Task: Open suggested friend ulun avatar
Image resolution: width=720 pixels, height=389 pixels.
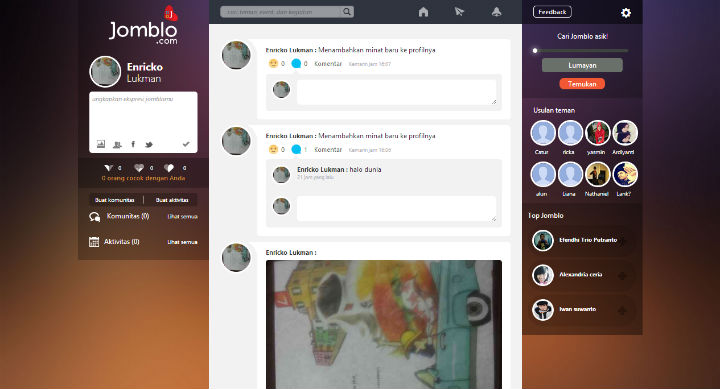Action: (543, 175)
